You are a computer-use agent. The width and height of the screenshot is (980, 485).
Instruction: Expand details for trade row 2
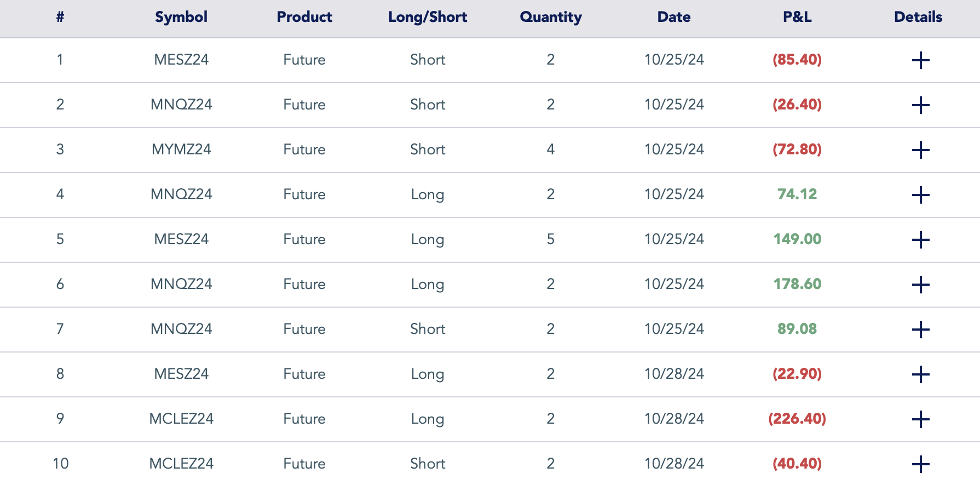[920, 105]
